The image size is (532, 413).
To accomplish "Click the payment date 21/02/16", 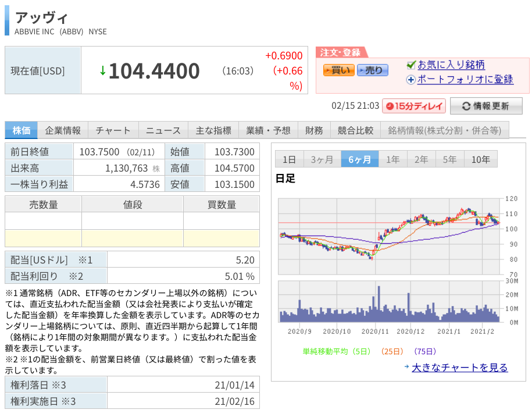I will pyautogui.click(x=234, y=401).
